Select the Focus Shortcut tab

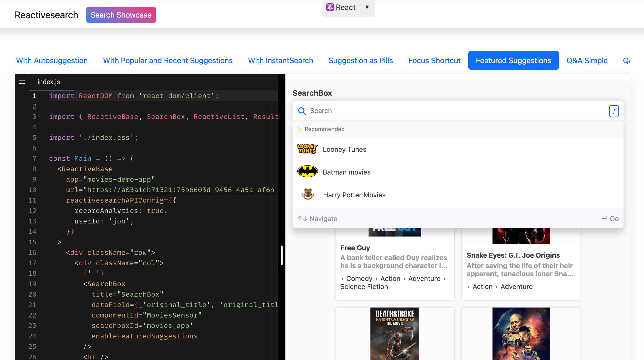pos(434,61)
